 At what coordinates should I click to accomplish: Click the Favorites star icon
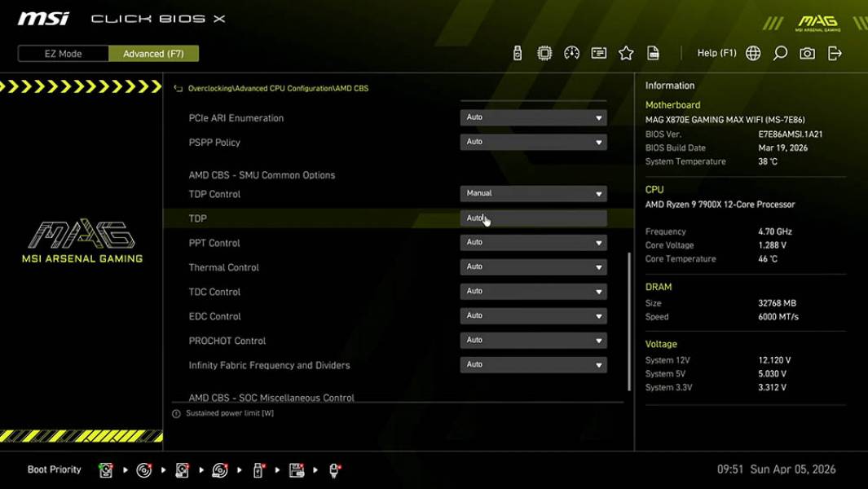tap(626, 52)
